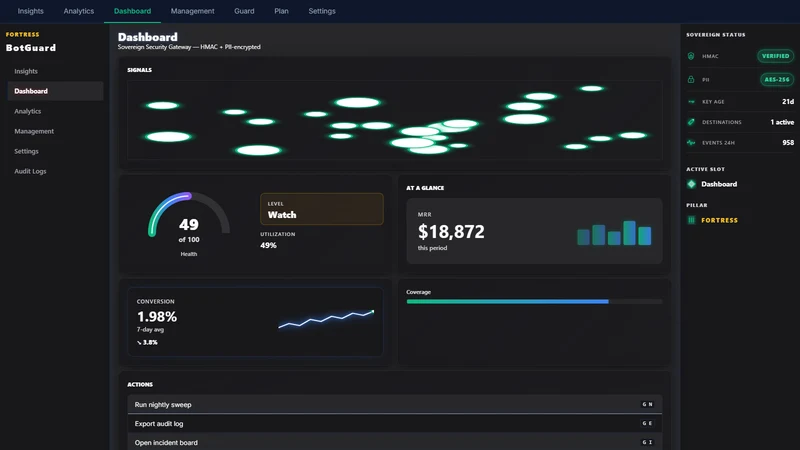
Task: Click the Destinations link icon
Action: click(691, 122)
